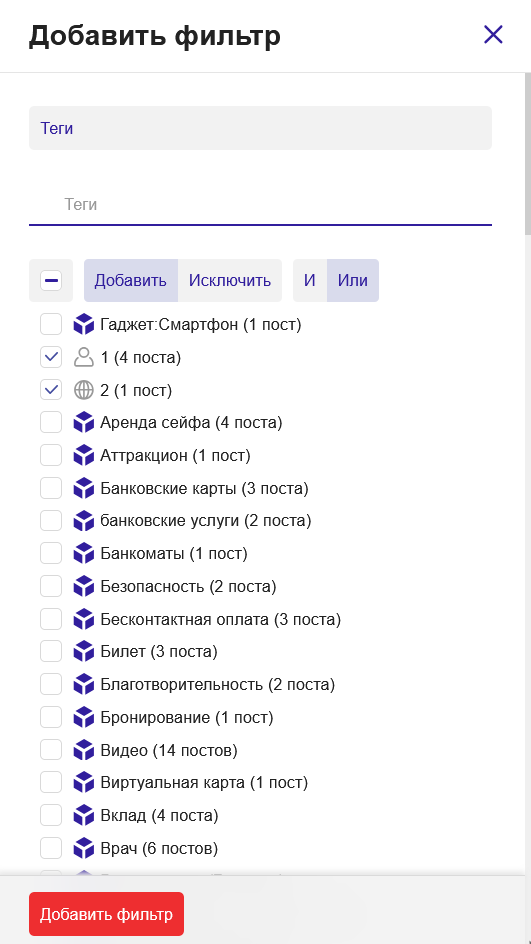Close the Добавить фильтр dialog

pyautogui.click(x=493, y=35)
